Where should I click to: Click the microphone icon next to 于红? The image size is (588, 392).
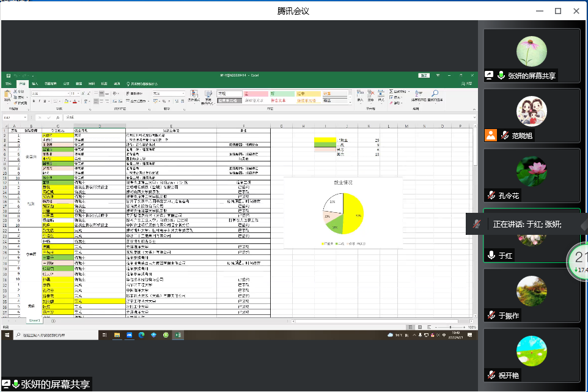click(491, 255)
